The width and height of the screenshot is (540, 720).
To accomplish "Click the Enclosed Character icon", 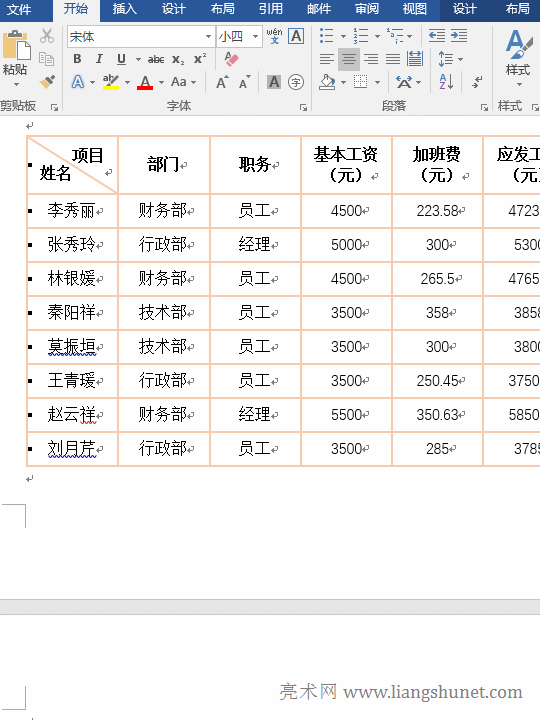I will (x=296, y=82).
